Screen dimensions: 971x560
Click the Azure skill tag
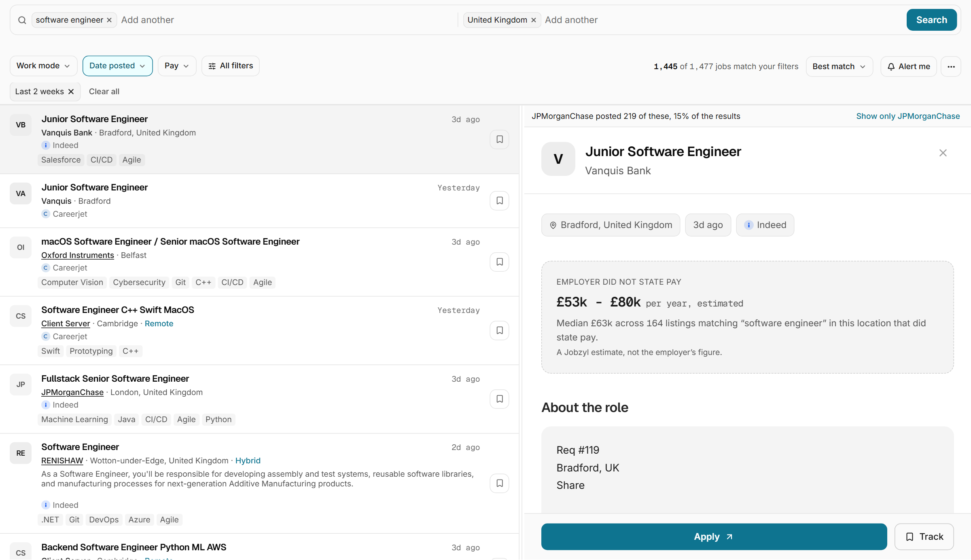139,520
